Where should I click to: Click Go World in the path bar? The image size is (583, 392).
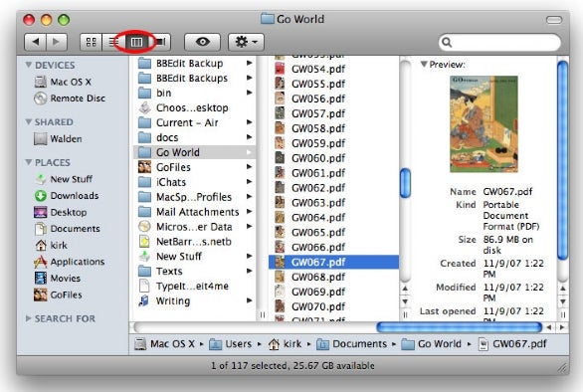point(432,344)
